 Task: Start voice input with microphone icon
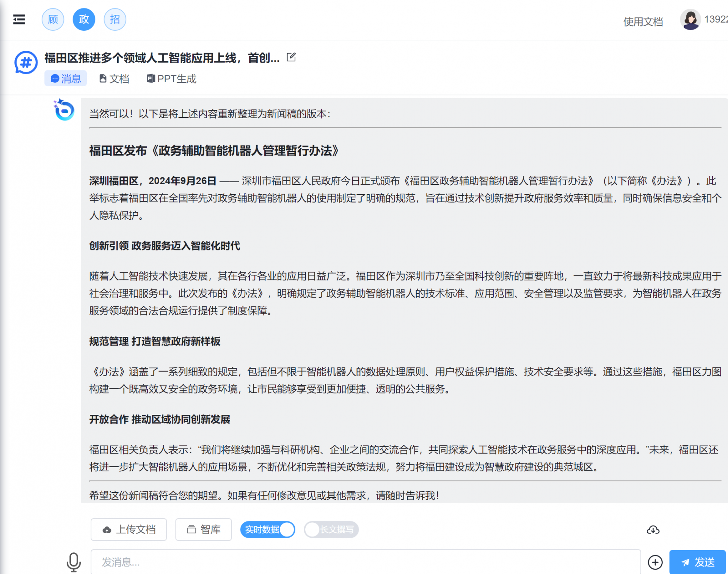tap(74, 562)
